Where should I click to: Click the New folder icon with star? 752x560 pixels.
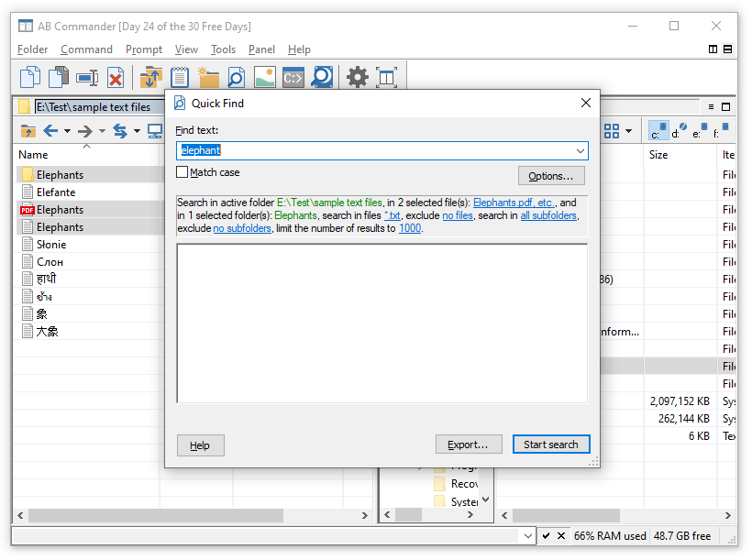coord(207,77)
